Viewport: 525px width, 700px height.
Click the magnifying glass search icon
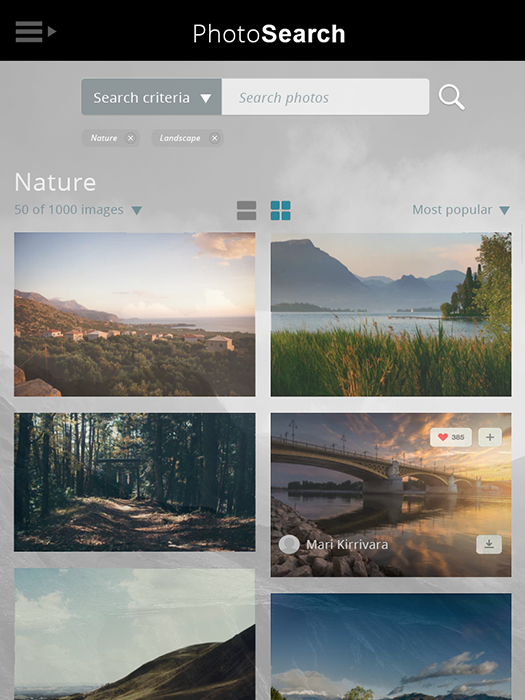pyautogui.click(x=451, y=97)
